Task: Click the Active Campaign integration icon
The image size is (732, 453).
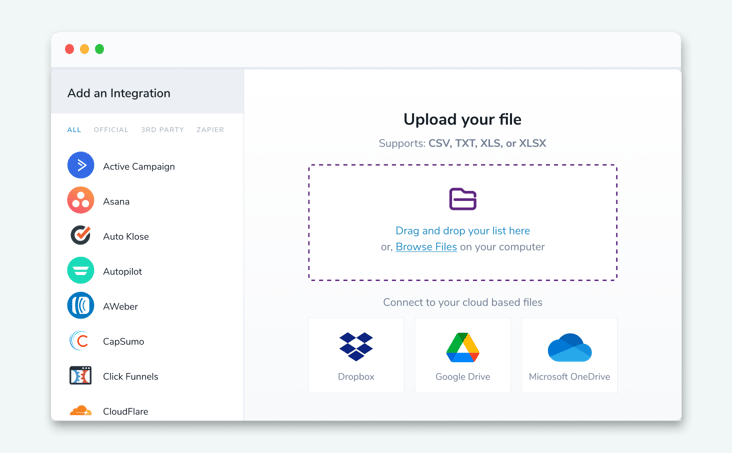Action: tap(81, 166)
